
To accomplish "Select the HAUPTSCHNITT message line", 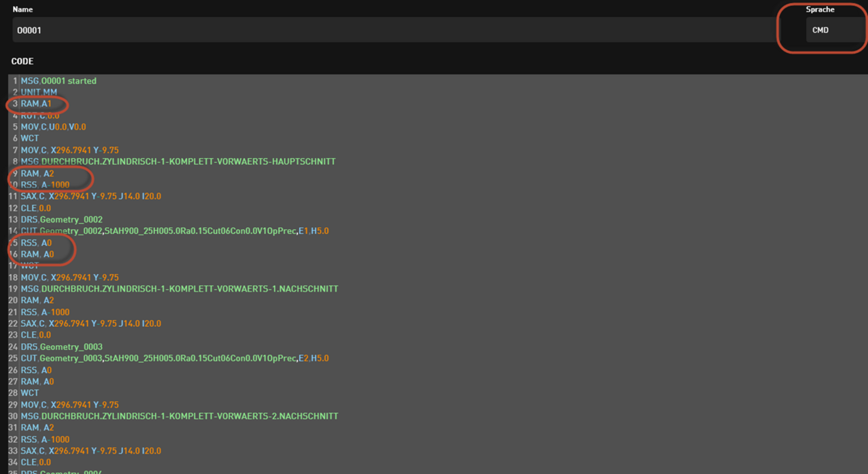I will (178, 161).
